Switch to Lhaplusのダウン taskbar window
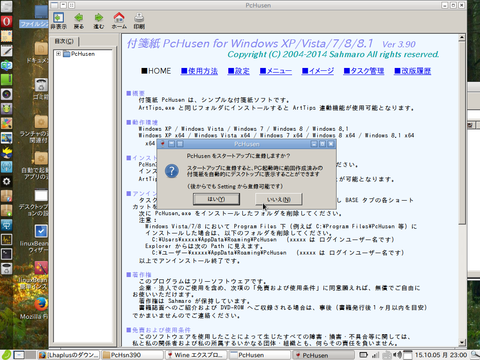 click(x=69, y=355)
